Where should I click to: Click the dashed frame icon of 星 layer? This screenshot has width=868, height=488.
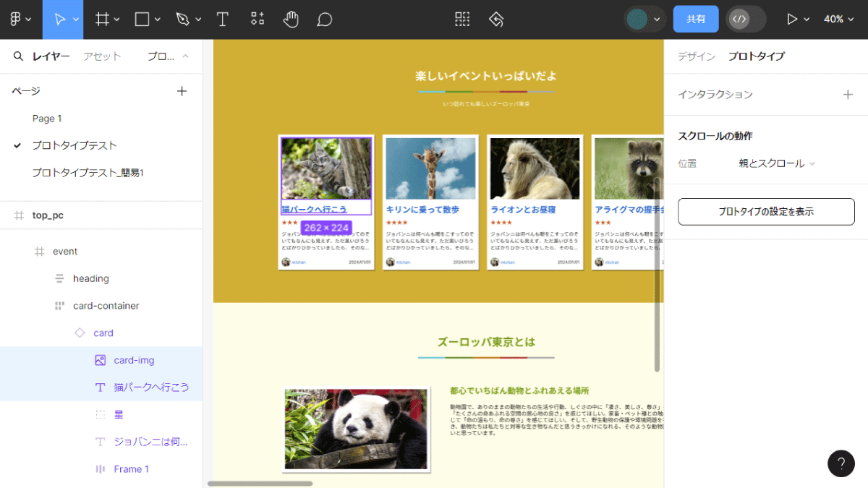[x=101, y=415]
